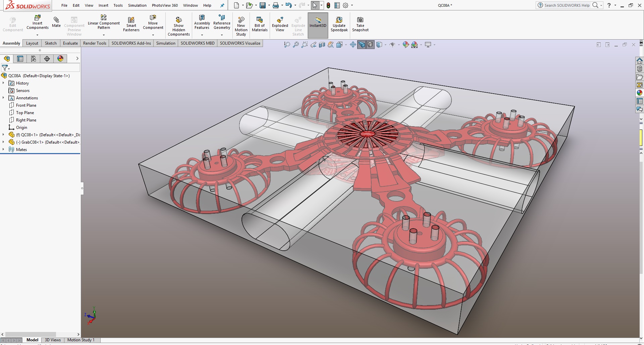This screenshot has width=644, height=345.
Task: Select Top Plane in tree
Action: click(x=25, y=112)
